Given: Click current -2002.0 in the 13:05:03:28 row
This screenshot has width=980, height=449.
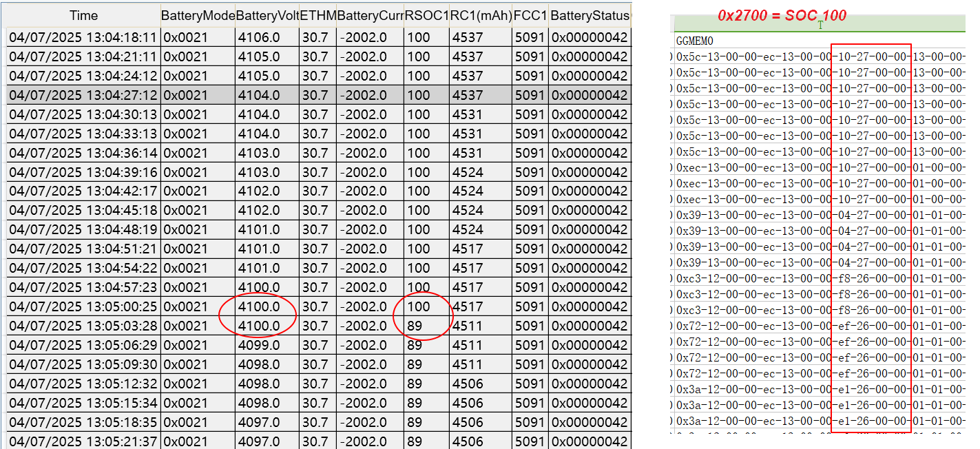Looking at the screenshot, I should tap(371, 326).
